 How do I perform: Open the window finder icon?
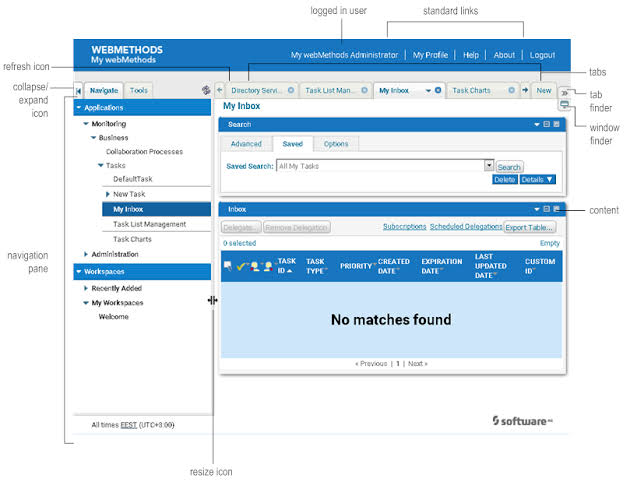tap(564, 105)
